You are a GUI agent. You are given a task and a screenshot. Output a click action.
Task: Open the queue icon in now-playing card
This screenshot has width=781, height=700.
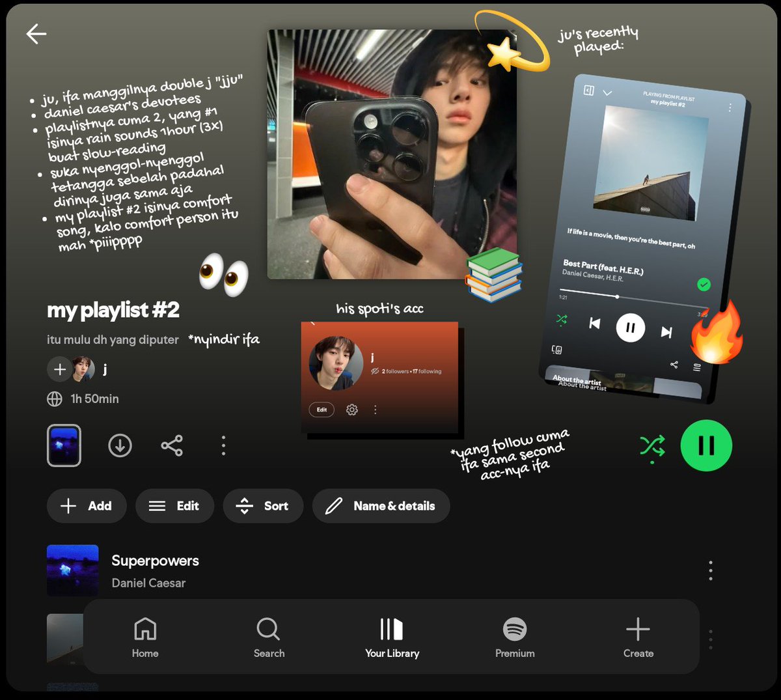[x=697, y=368]
